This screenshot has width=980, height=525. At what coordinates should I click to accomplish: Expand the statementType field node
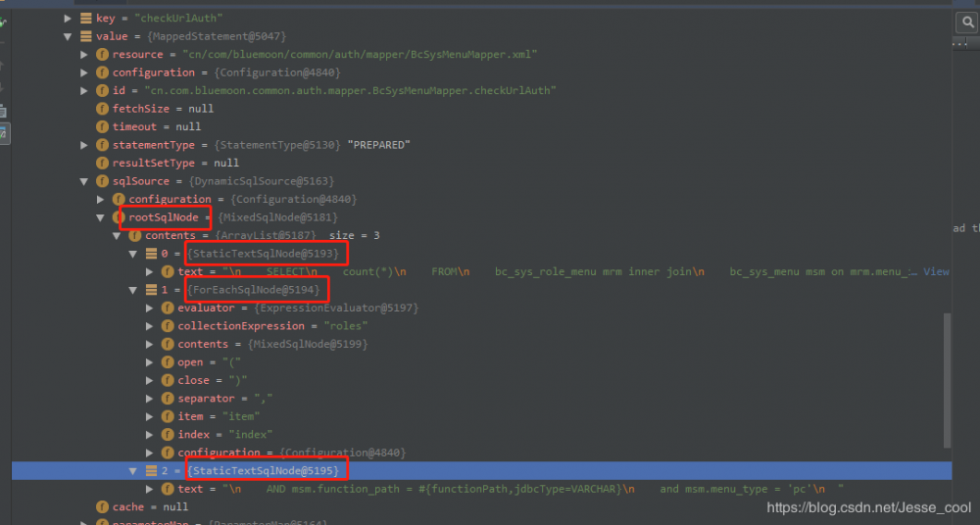pos(84,145)
